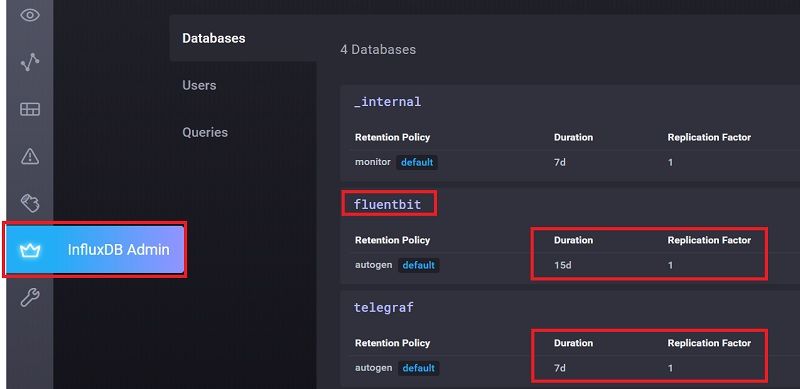Open the Status eye icon in sidebar
Image resolution: width=800 pixels, height=389 pixels.
coord(30,15)
